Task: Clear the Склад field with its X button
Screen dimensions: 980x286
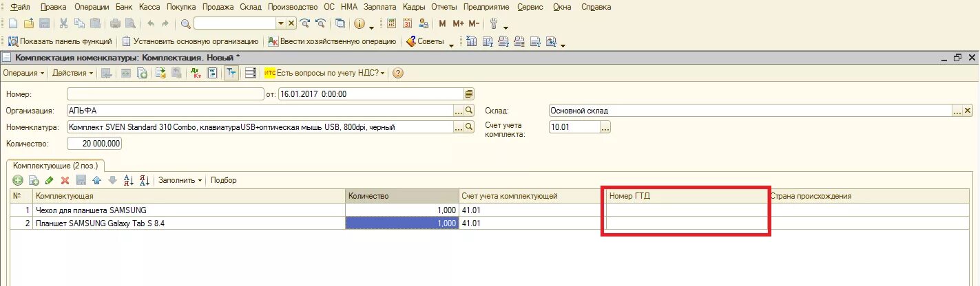Action: point(968,110)
